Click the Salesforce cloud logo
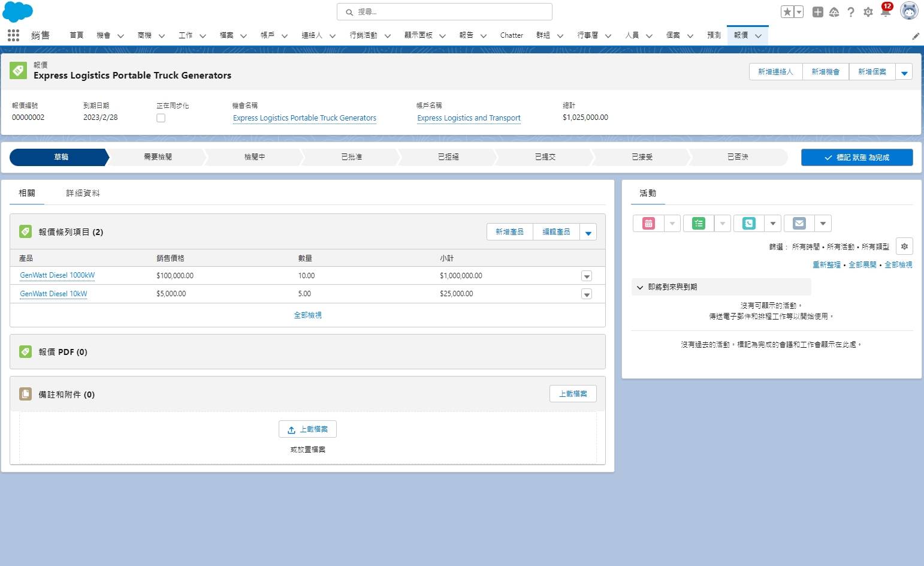The height and width of the screenshot is (566, 924). tap(18, 11)
